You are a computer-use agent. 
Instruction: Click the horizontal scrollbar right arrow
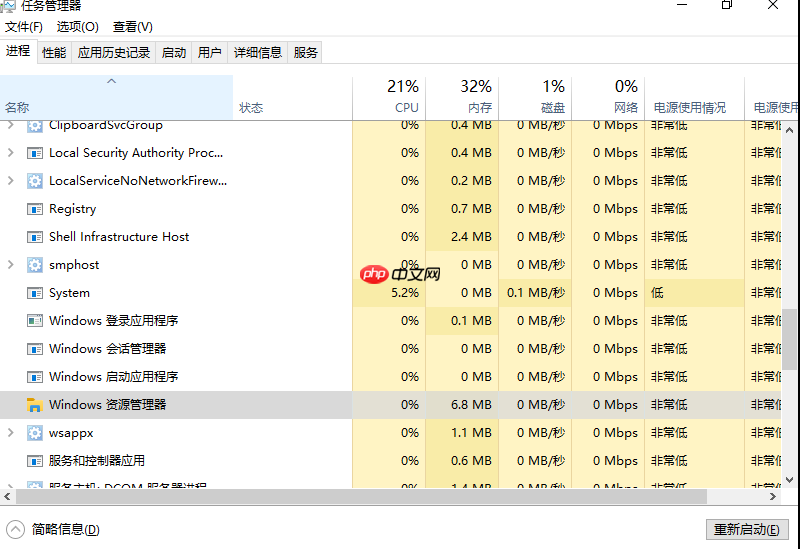click(773, 496)
